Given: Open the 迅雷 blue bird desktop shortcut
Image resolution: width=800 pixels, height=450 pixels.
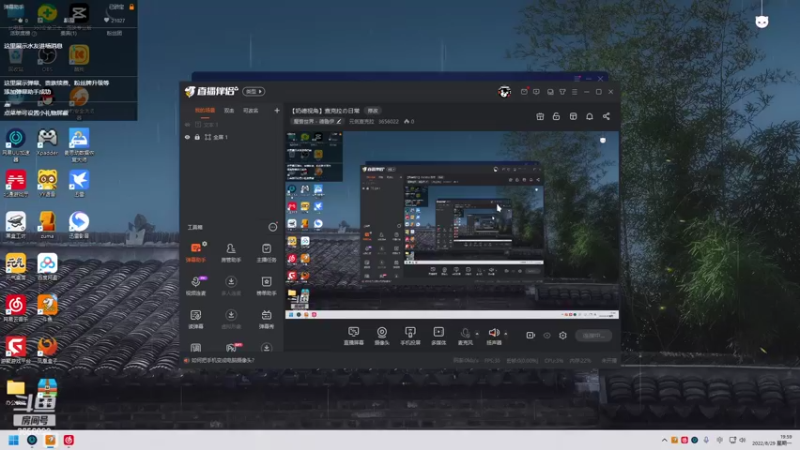Looking at the screenshot, I should [79, 183].
